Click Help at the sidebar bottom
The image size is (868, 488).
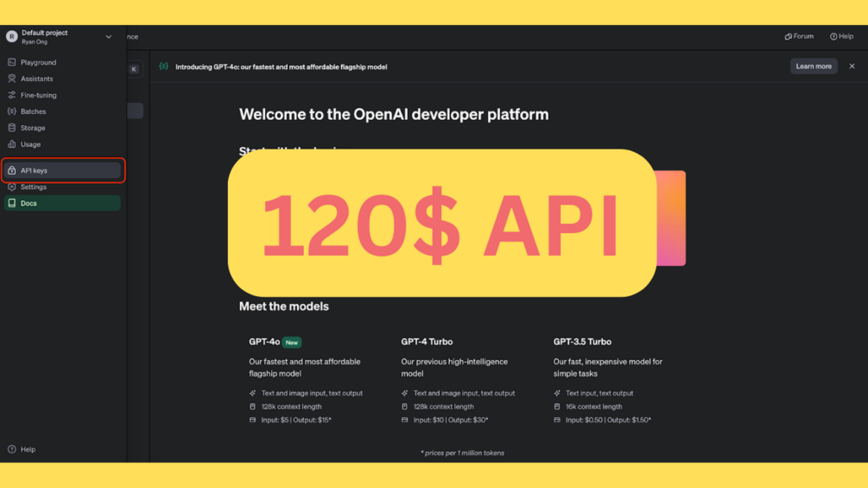point(22,449)
